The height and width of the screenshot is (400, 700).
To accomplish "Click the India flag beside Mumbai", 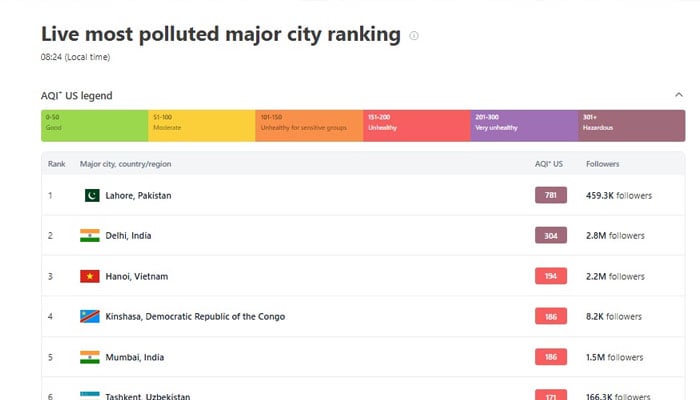I will tap(90, 357).
